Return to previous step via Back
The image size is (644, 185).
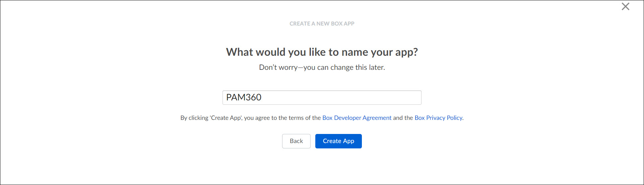point(296,141)
